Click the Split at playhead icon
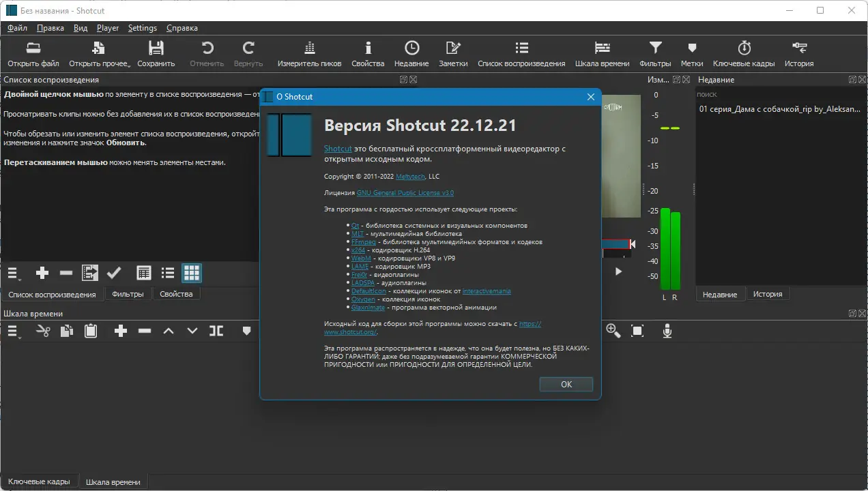Screen dimensions: 868x491 tap(216, 331)
